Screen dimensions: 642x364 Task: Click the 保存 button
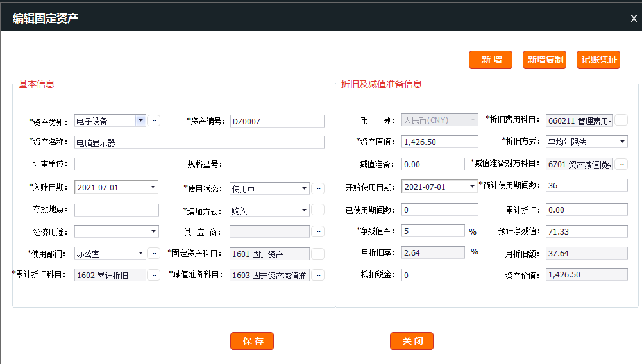252,341
